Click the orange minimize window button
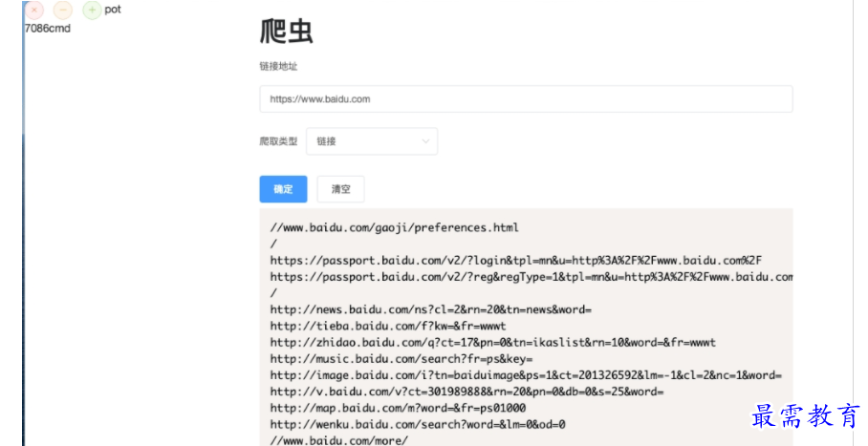The height and width of the screenshot is (446, 868). (x=62, y=10)
